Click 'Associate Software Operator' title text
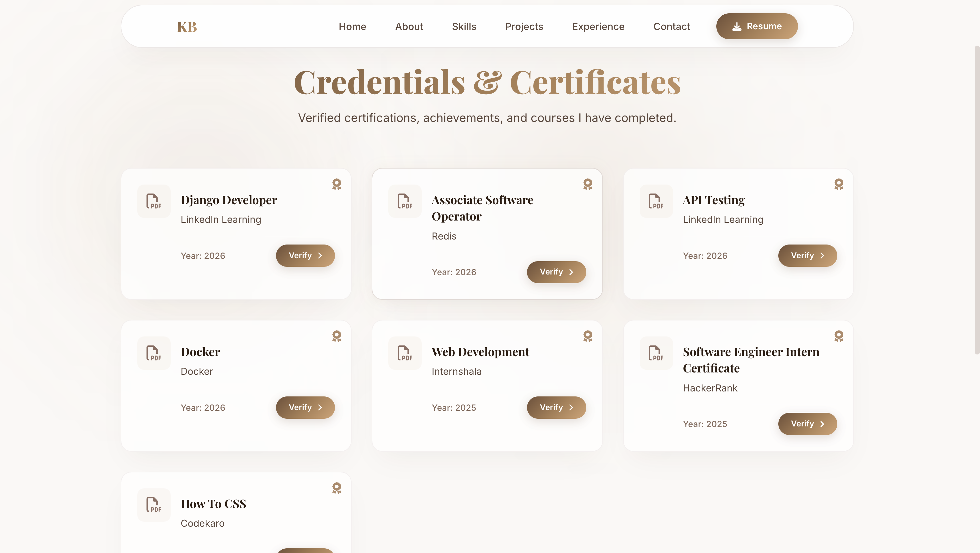 482,208
